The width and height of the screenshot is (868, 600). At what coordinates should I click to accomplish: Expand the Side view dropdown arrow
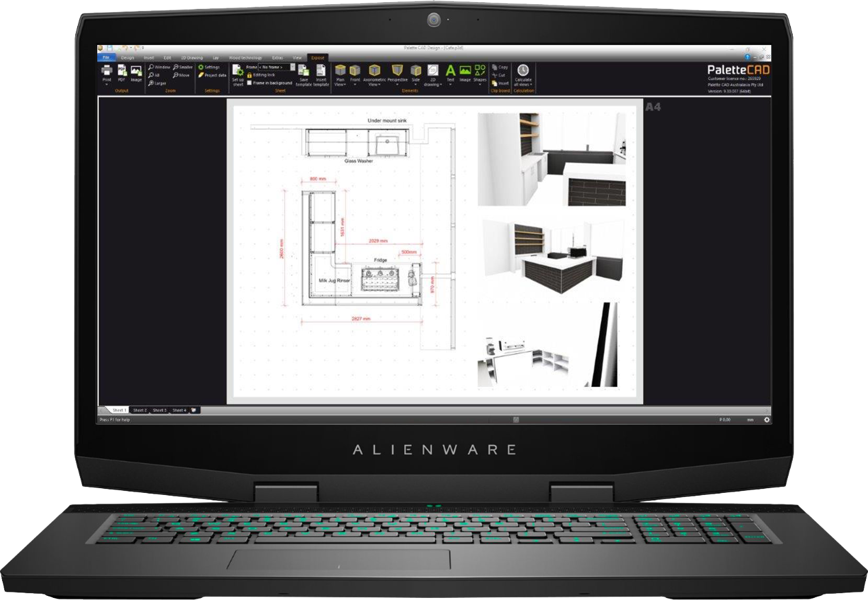416,85
